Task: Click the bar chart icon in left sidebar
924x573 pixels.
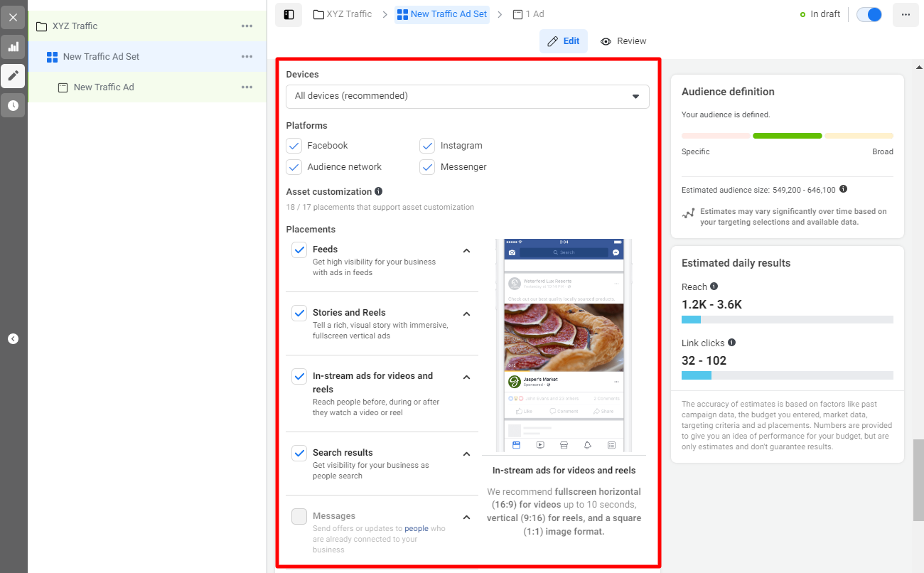Action: 13,47
